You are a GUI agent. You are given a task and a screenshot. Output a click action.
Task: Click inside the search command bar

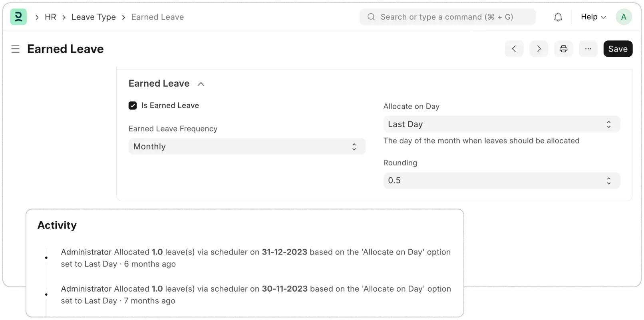tap(447, 17)
